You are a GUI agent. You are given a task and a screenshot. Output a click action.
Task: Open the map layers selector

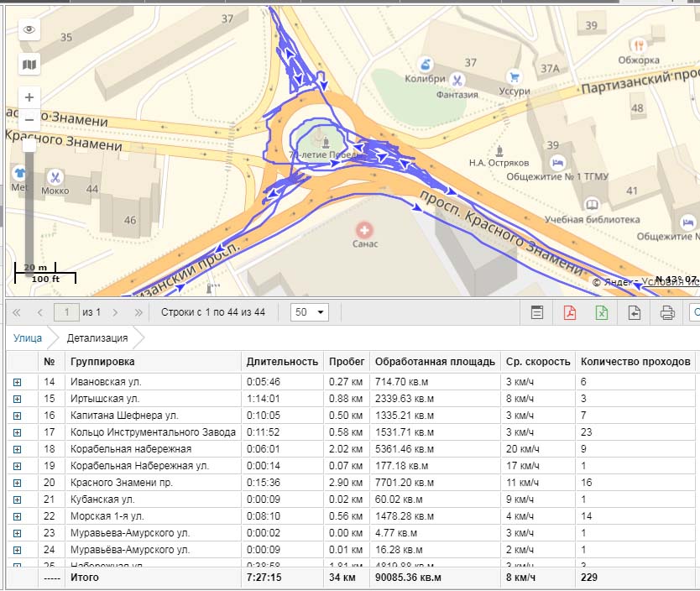[29, 64]
